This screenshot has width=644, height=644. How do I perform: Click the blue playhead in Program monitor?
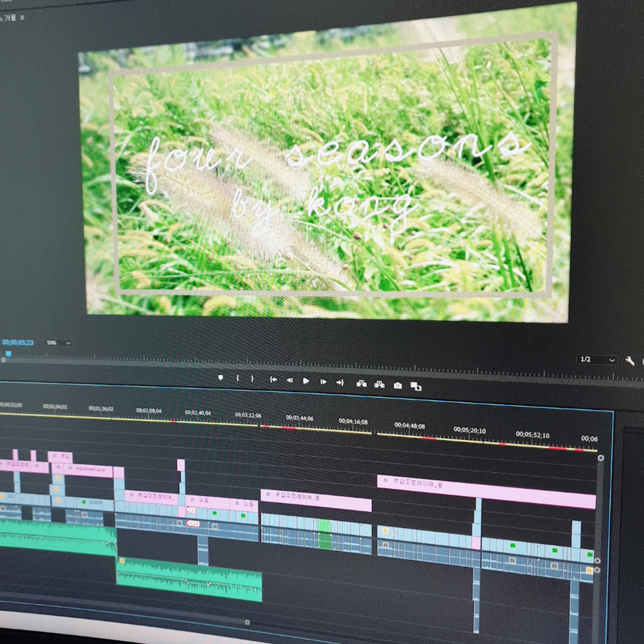(x=8, y=354)
